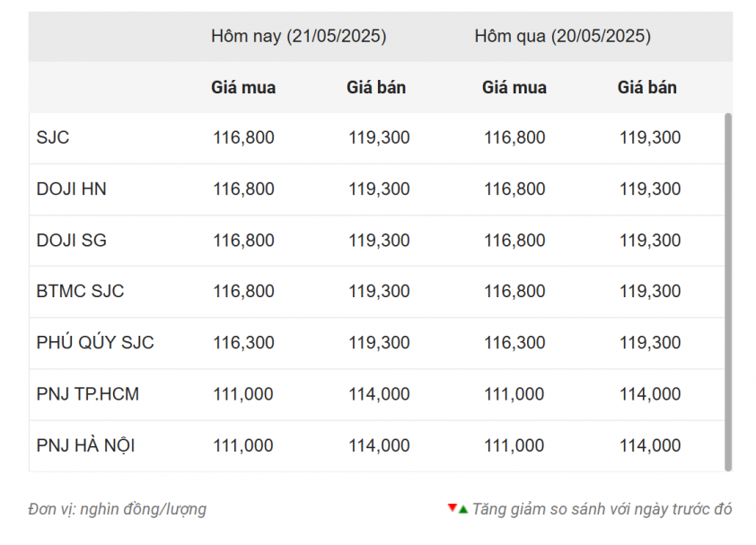
Task: Select the PNJ TP.HCM row label
Action: tap(88, 394)
